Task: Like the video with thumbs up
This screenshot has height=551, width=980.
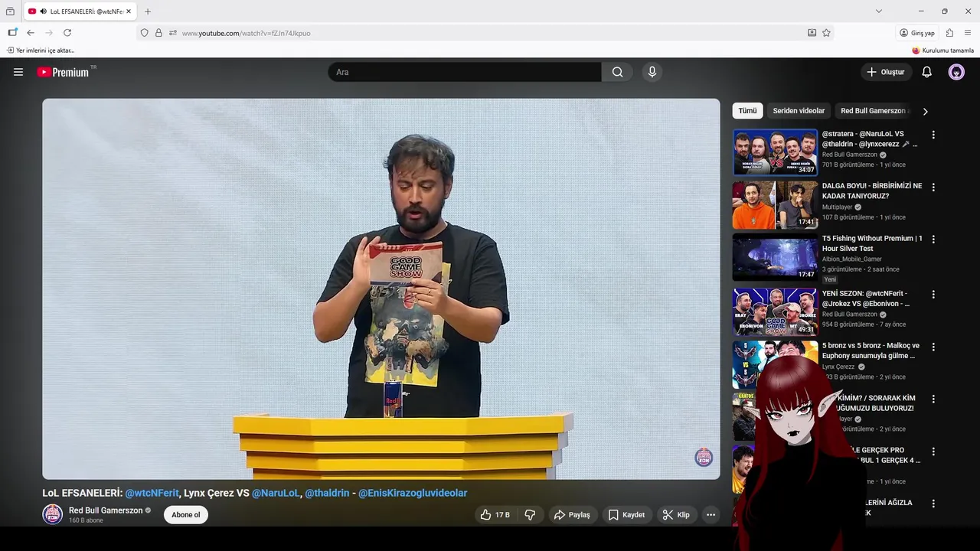Action: coord(495,515)
